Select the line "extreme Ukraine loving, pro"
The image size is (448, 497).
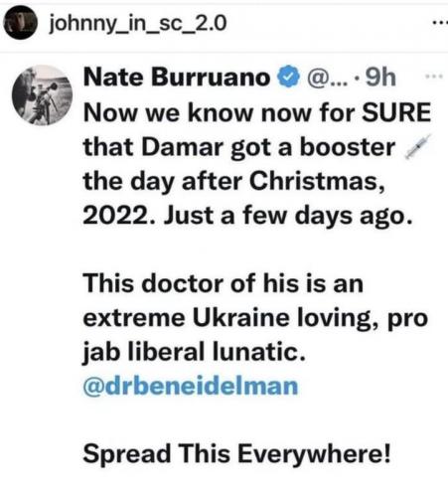(x=255, y=319)
